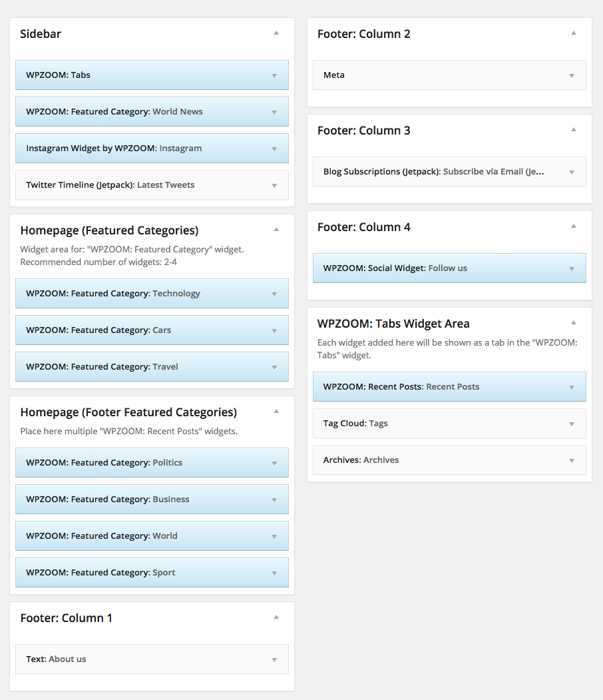Image resolution: width=603 pixels, height=700 pixels.
Task: Collapse Footer: Column 1 area arrow
Action: click(276, 617)
